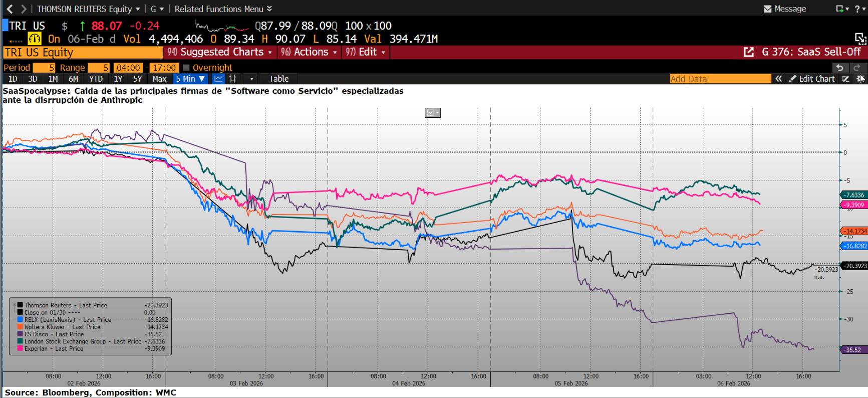This screenshot has width=868, height=398.
Task: Click the Range value field
Action: [99, 68]
